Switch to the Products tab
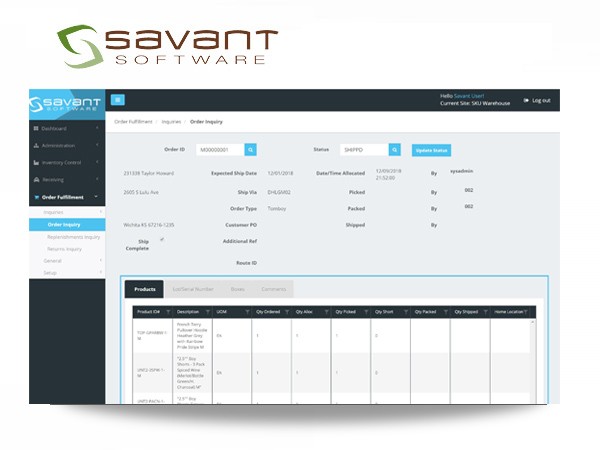The height and width of the screenshot is (450, 600). 145,289
